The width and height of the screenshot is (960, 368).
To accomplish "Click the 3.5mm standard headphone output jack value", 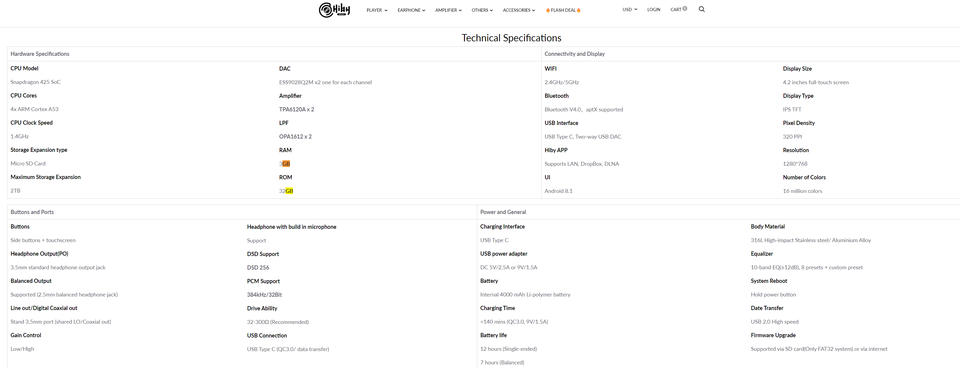I will [x=58, y=268].
